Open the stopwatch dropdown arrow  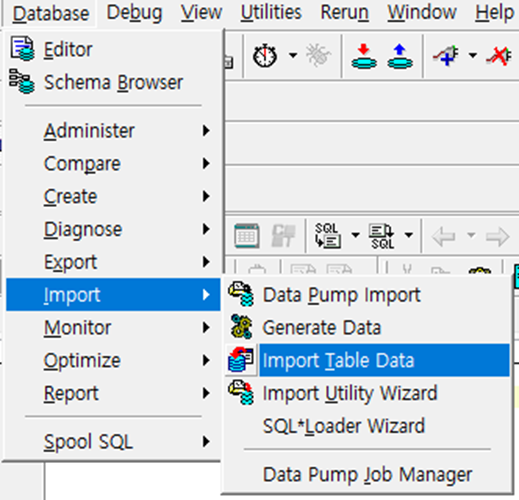293,55
